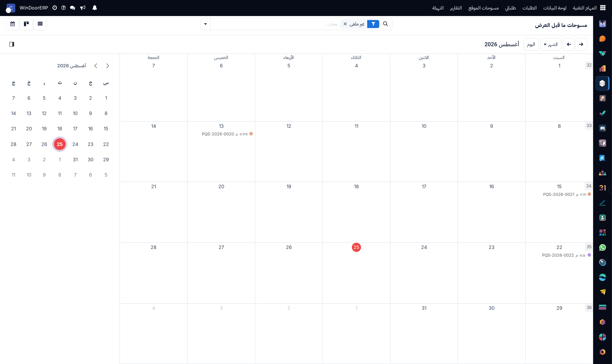Image resolution: width=612 pixels, height=364 pixels.
Task: Click the search magnifier icon
Action: (385, 24)
